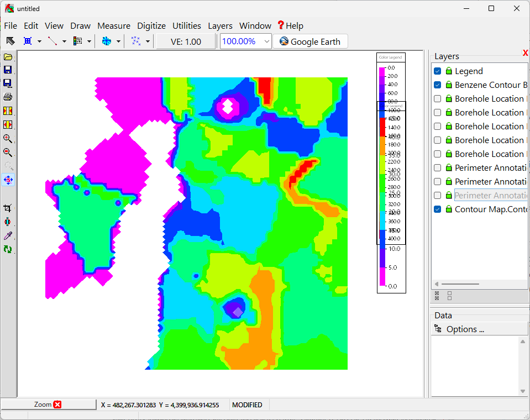This screenshot has height=420, width=530.
Task: Open the zoom percentage 100.00% dropdown
Action: tap(267, 41)
